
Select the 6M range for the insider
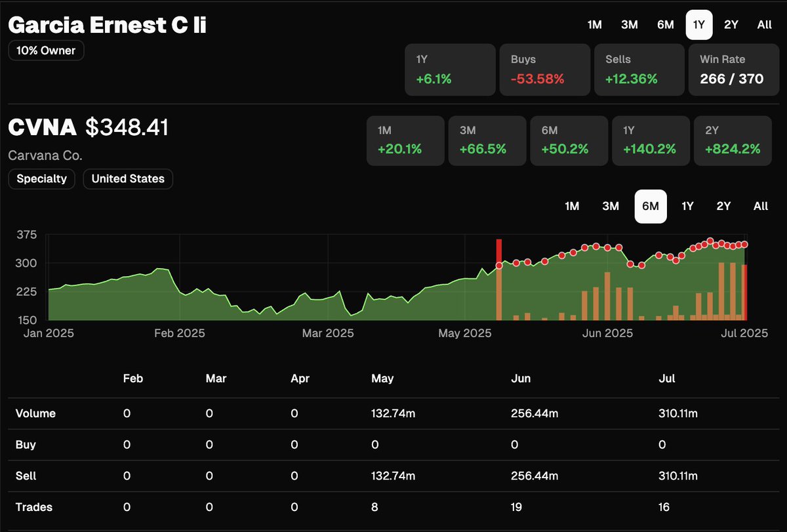tap(665, 25)
